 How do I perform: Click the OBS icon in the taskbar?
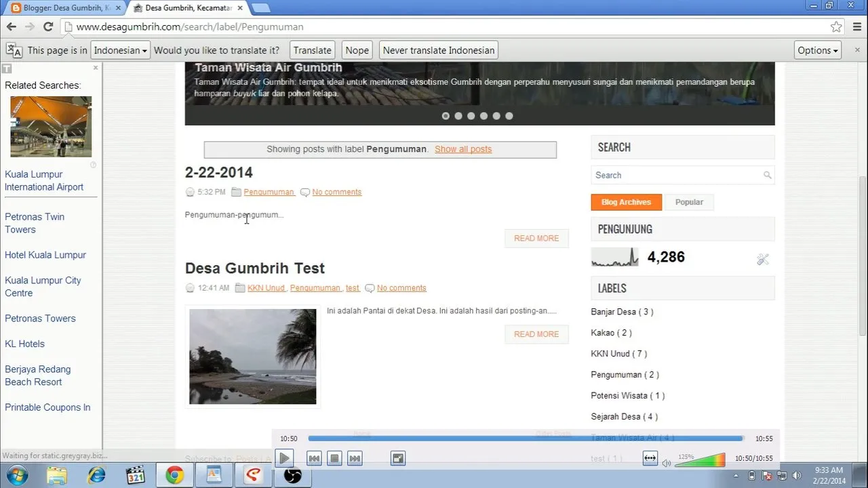tap(292, 475)
